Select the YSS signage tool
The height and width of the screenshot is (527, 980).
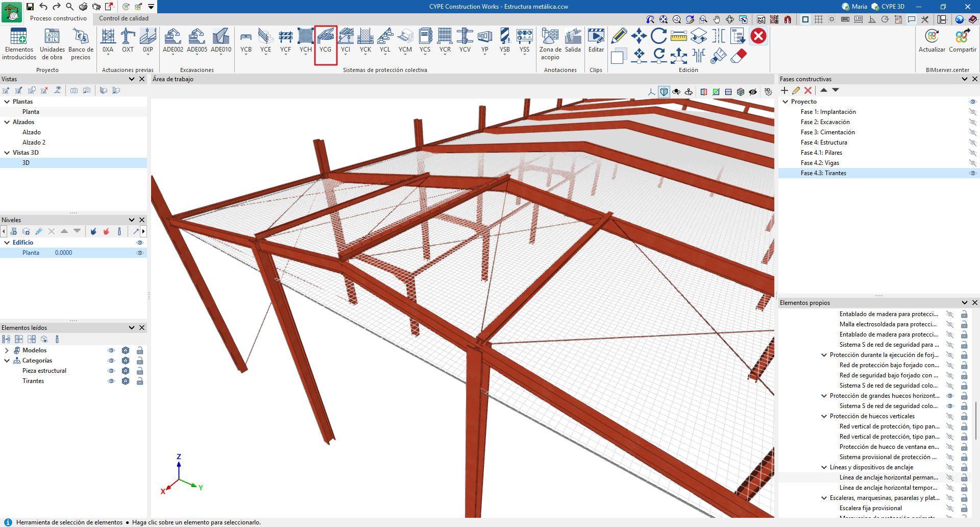click(x=524, y=41)
